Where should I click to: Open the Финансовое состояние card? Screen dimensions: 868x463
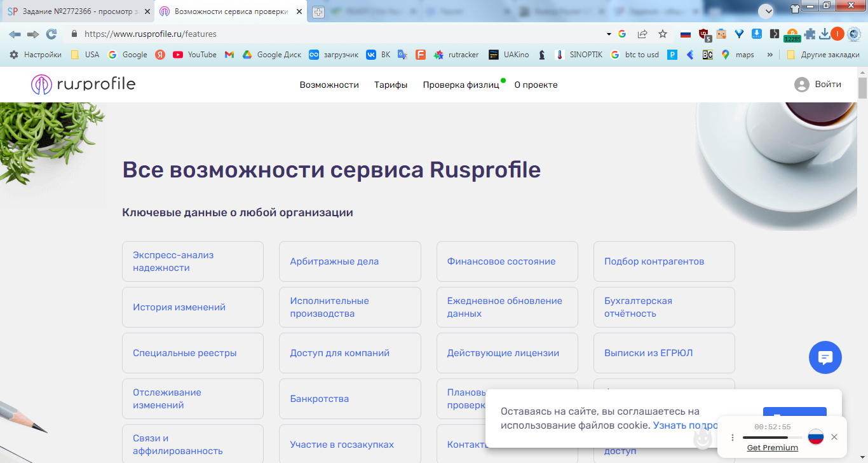pos(507,261)
